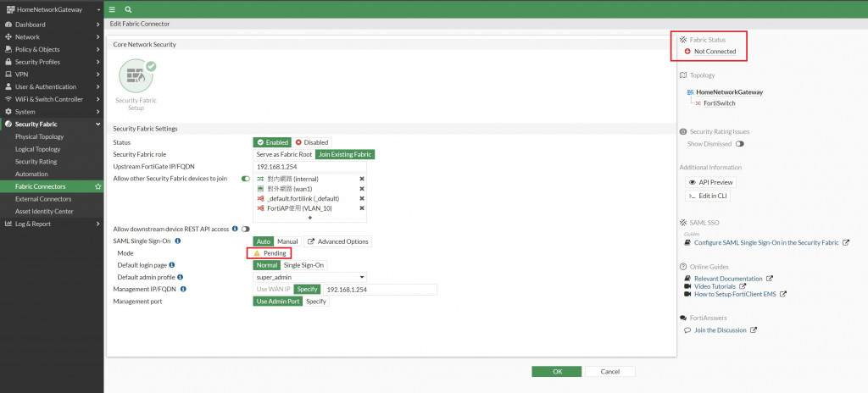Set Status to Disabled
868x393 pixels.
click(x=312, y=142)
